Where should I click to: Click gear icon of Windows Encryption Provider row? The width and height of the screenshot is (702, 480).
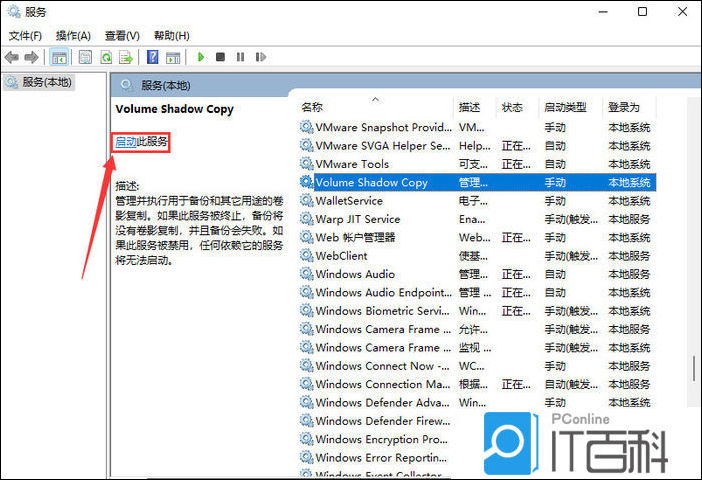[307, 439]
